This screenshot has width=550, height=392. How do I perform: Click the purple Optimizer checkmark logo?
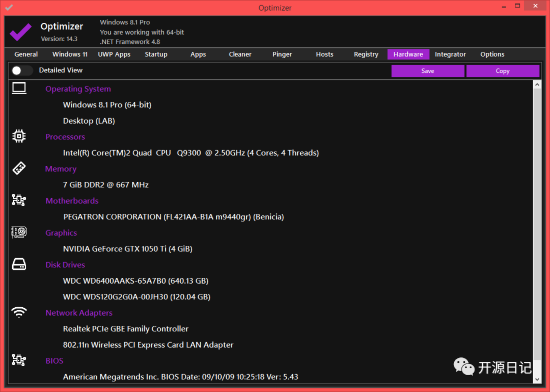(x=20, y=32)
